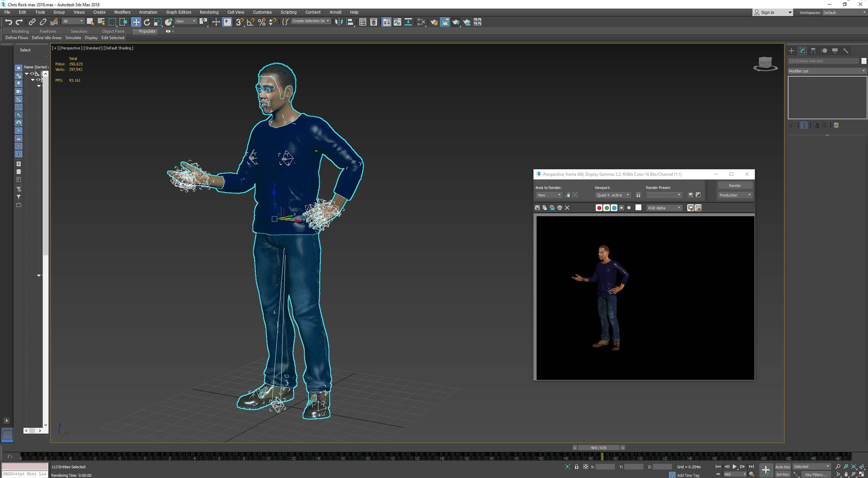Click the Set Key button
This screenshot has height=478, width=868.
point(782,475)
